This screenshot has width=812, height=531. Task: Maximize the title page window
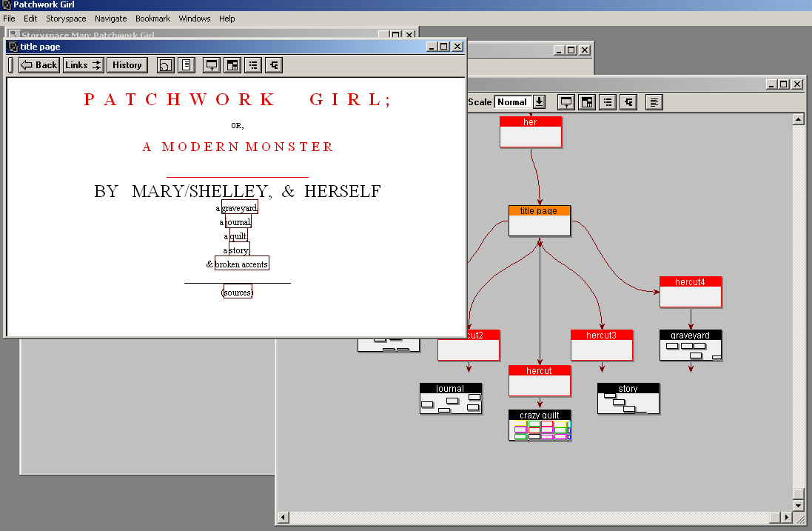click(444, 47)
